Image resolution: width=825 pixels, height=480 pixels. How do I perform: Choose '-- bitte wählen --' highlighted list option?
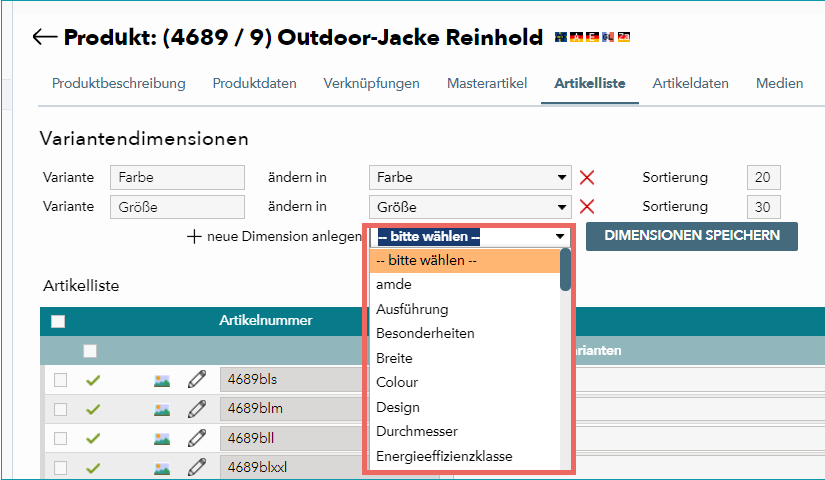coord(465,261)
